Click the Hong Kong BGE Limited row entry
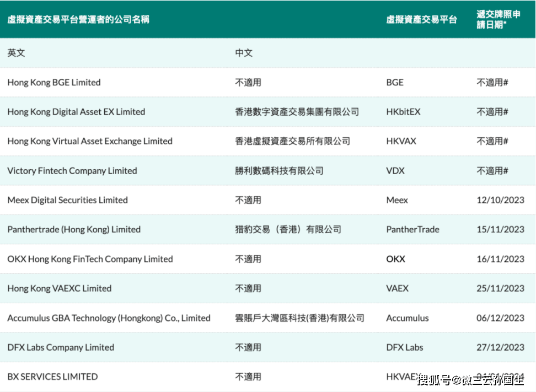This screenshot has height=392, width=536. [53, 82]
